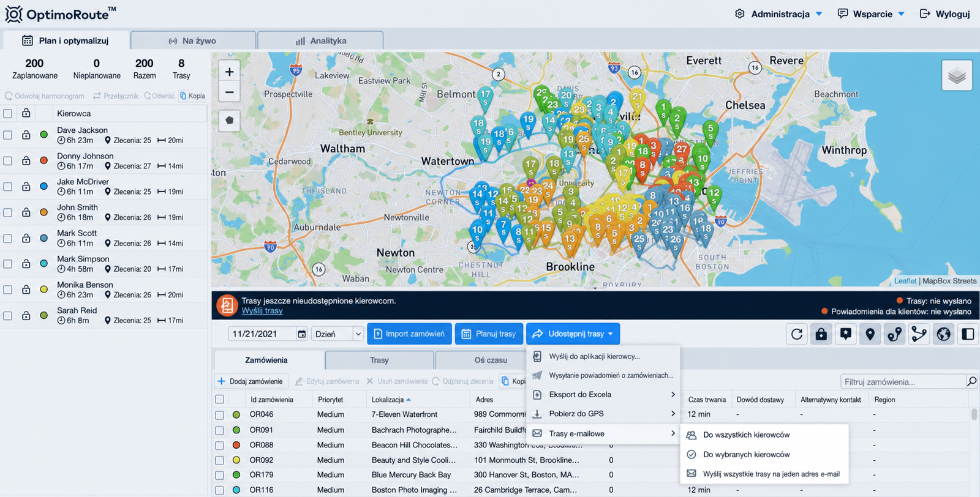Toggle the lock icon in route toolbar
The image size is (980, 497).
821,334
